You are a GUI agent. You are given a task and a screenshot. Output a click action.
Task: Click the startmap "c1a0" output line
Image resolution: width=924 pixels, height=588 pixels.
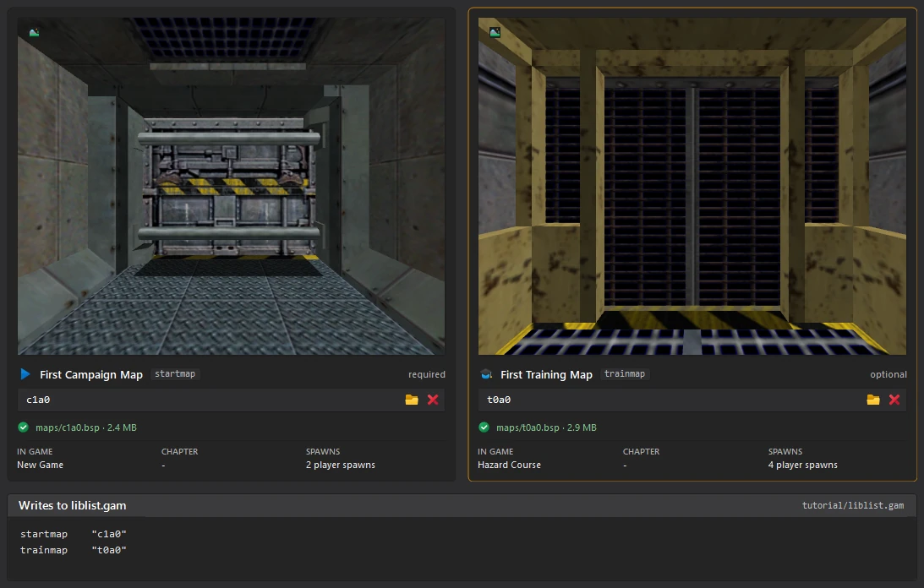point(74,535)
